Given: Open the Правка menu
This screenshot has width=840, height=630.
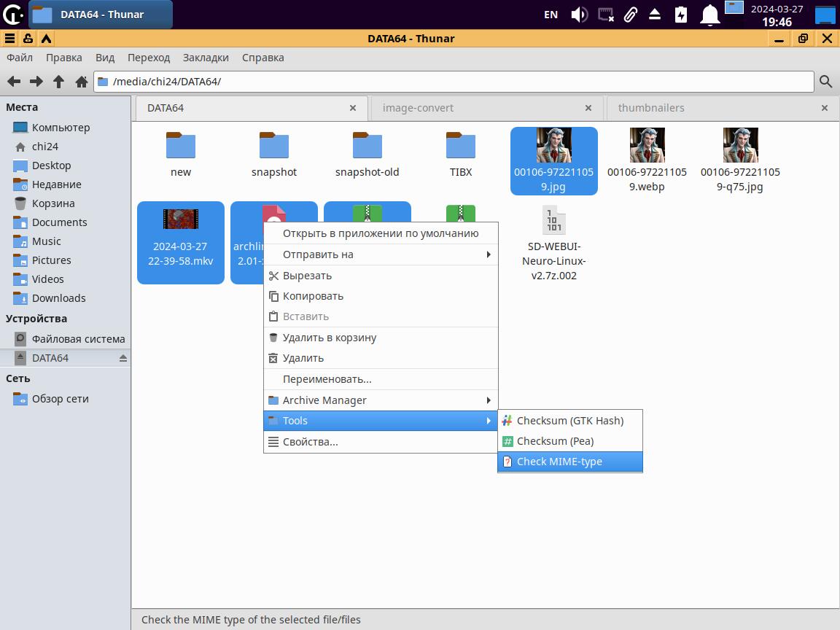Looking at the screenshot, I should point(63,58).
